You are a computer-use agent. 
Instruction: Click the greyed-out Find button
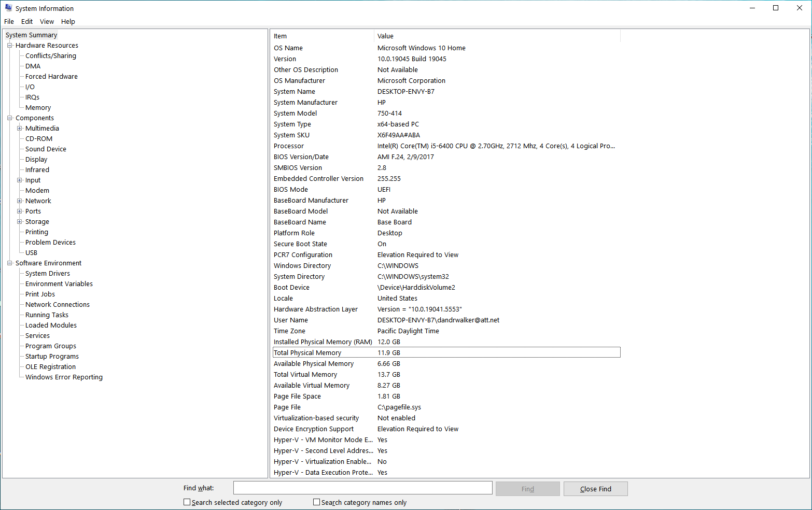coord(527,489)
